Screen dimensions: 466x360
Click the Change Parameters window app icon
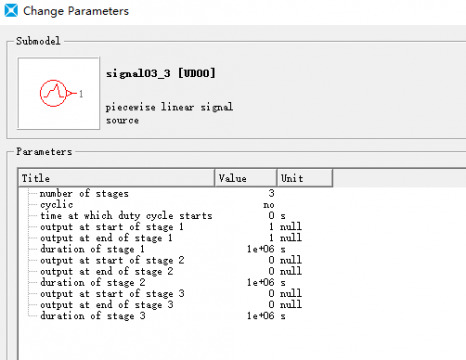point(11,10)
